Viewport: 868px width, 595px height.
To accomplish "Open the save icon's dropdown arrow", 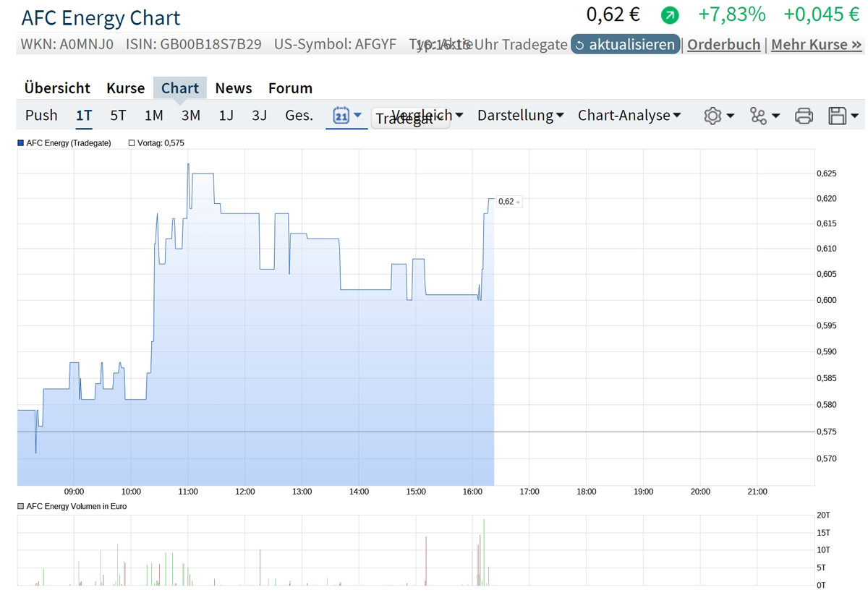I will click(854, 115).
